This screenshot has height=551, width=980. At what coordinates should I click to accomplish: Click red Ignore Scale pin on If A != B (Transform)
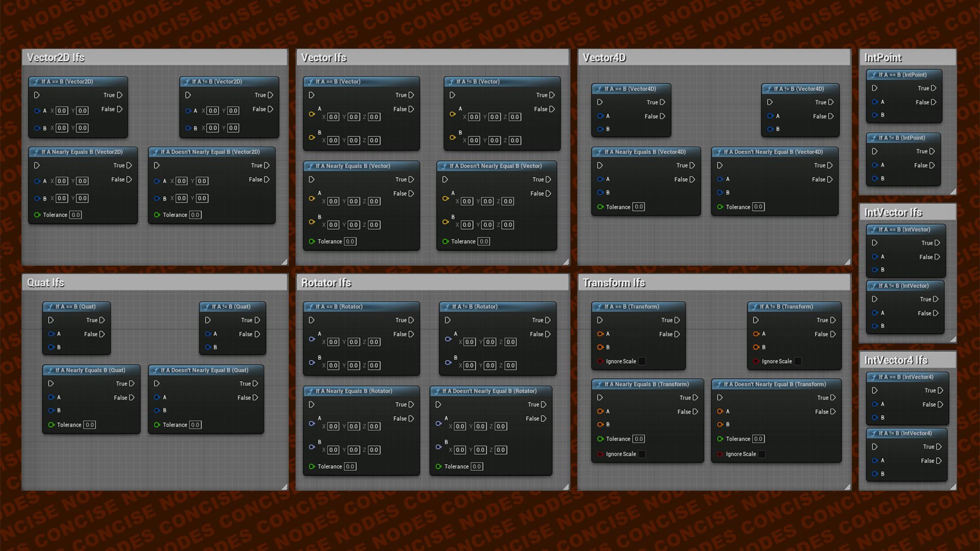pyautogui.click(x=756, y=362)
